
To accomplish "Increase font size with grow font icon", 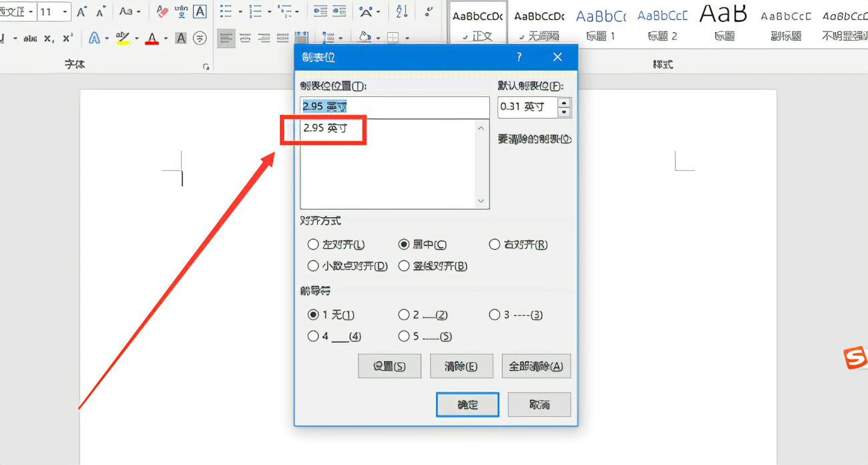I will [81, 12].
